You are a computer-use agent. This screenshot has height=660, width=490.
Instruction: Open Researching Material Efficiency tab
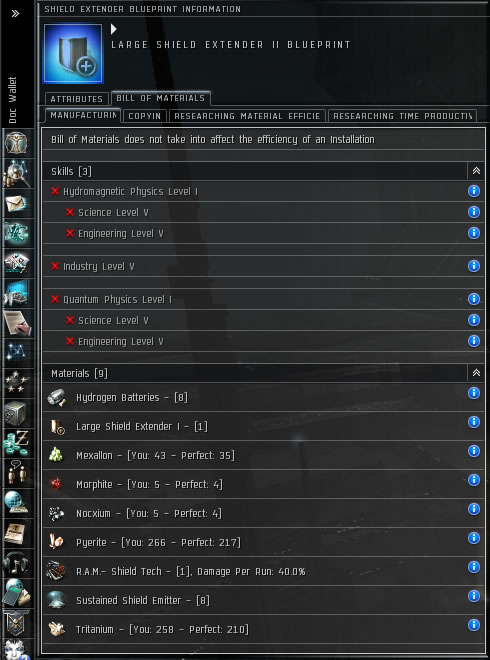tap(247, 116)
